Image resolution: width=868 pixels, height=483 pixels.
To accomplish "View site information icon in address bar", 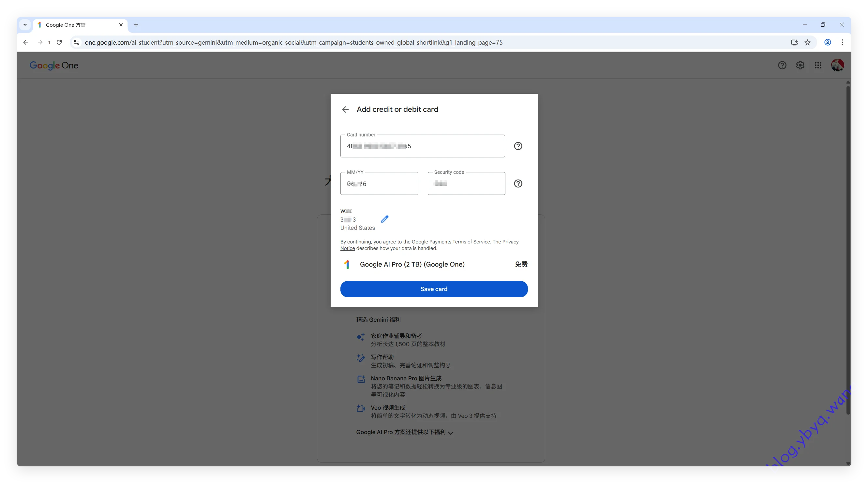I will pos(77,42).
